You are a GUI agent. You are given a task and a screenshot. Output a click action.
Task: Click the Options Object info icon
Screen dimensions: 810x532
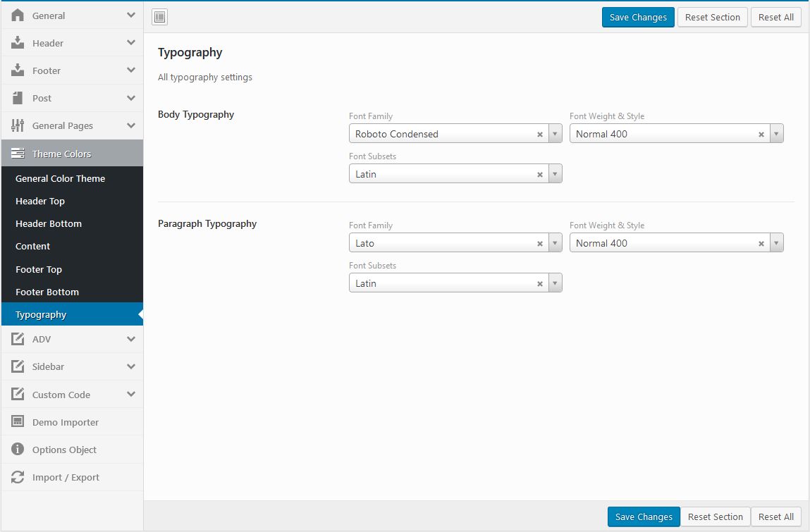click(18, 450)
